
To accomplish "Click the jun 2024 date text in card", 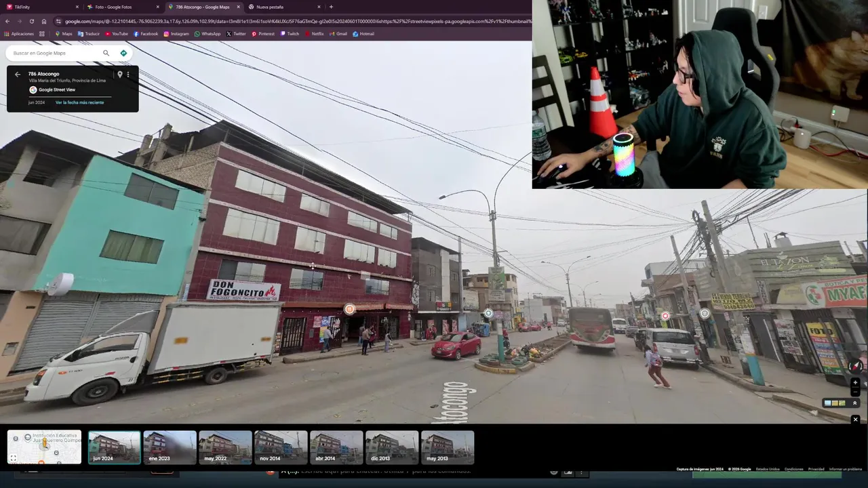I will click(37, 102).
